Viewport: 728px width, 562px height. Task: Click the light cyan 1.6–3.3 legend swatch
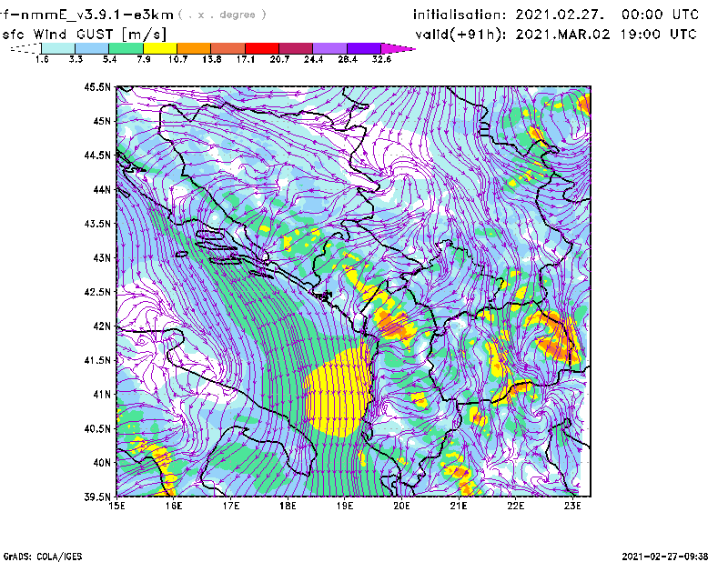(x=58, y=48)
